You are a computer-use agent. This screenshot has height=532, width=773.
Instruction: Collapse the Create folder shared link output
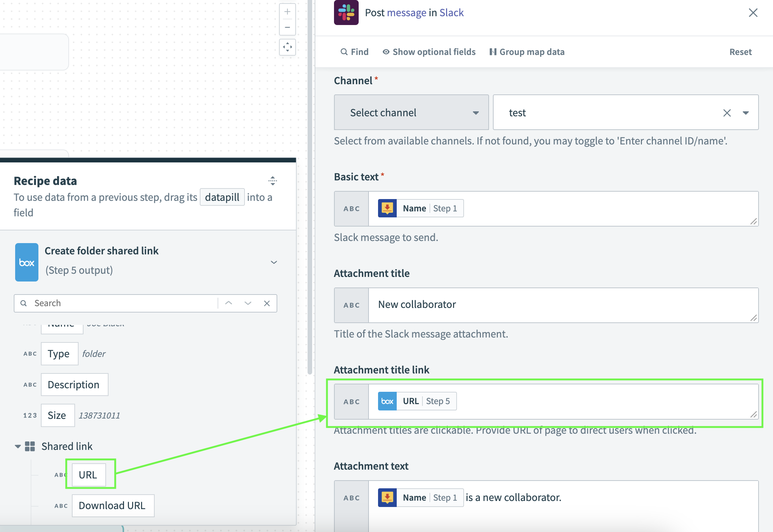click(x=274, y=262)
